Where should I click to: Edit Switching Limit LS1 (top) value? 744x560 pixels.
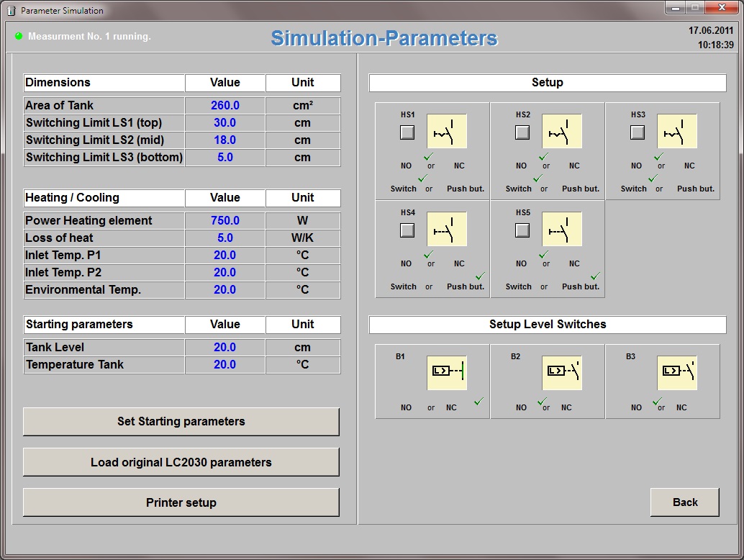(225, 123)
